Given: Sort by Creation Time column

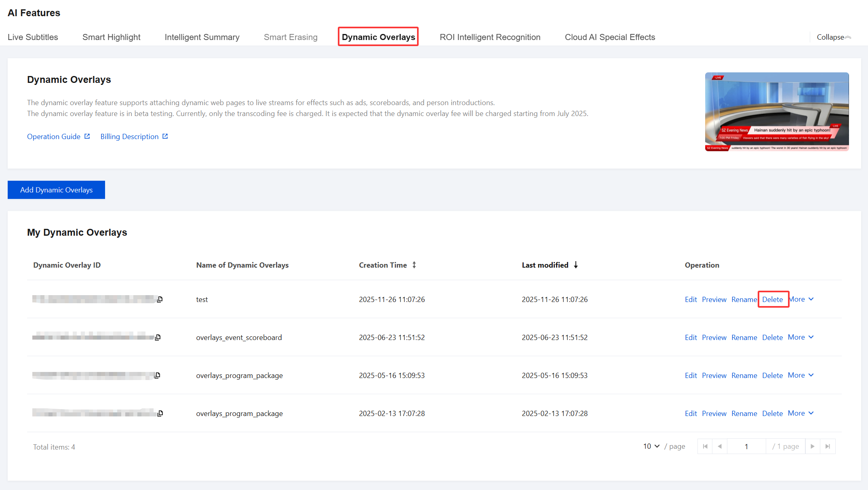Looking at the screenshot, I should point(414,265).
